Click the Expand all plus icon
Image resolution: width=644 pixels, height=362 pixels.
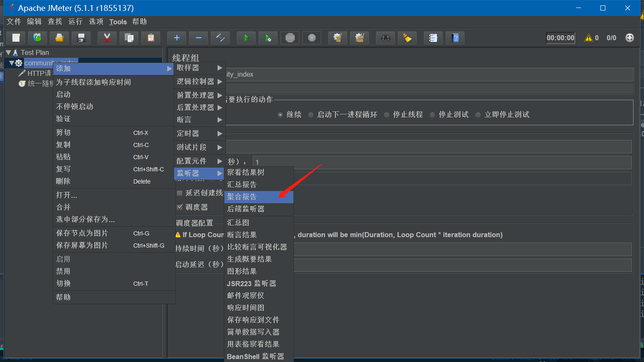(x=177, y=38)
